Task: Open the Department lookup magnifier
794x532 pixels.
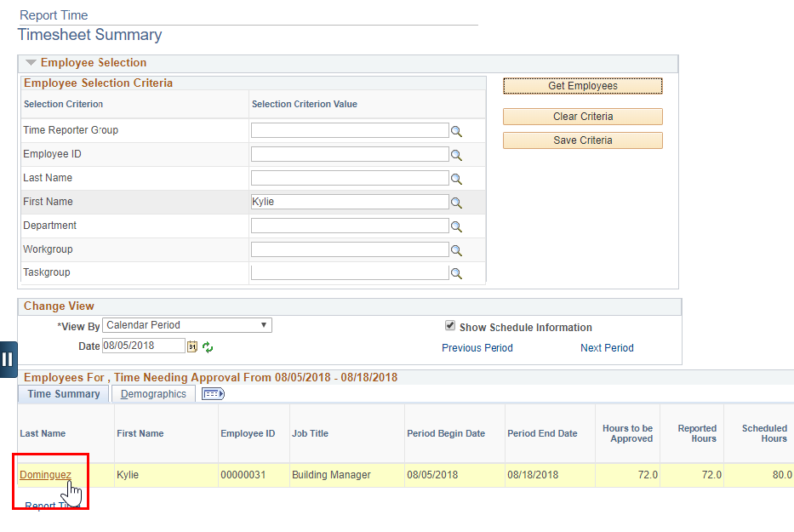Action: [x=457, y=226]
